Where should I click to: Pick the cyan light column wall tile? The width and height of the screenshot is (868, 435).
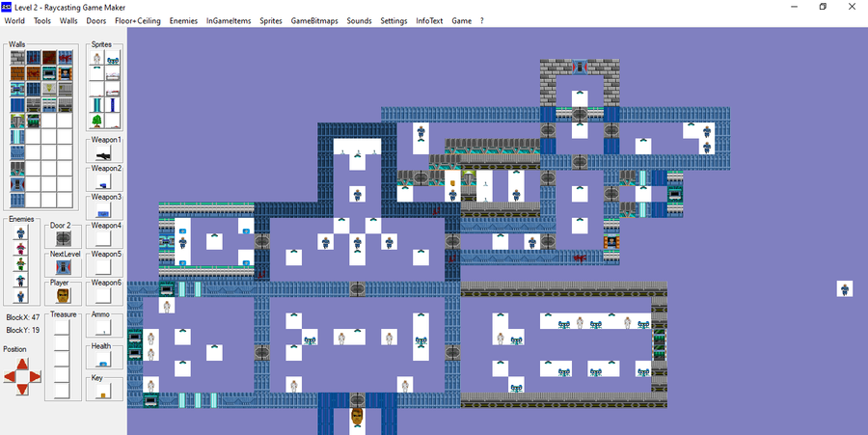(x=17, y=137)
